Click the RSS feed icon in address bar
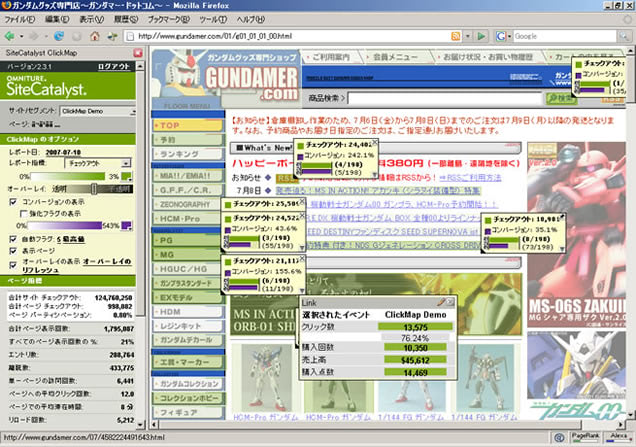Screen dimensions: 636x447 point(456,36)
